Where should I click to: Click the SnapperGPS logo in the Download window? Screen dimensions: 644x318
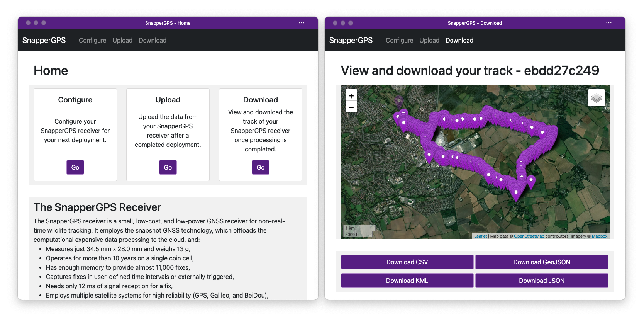coord(351,40)
